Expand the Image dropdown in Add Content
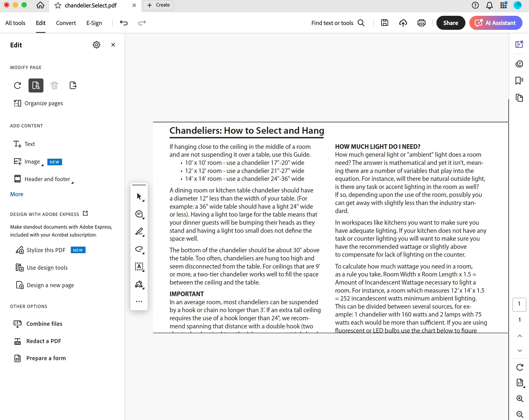The image size is (529, 420). tap(43, 165)
